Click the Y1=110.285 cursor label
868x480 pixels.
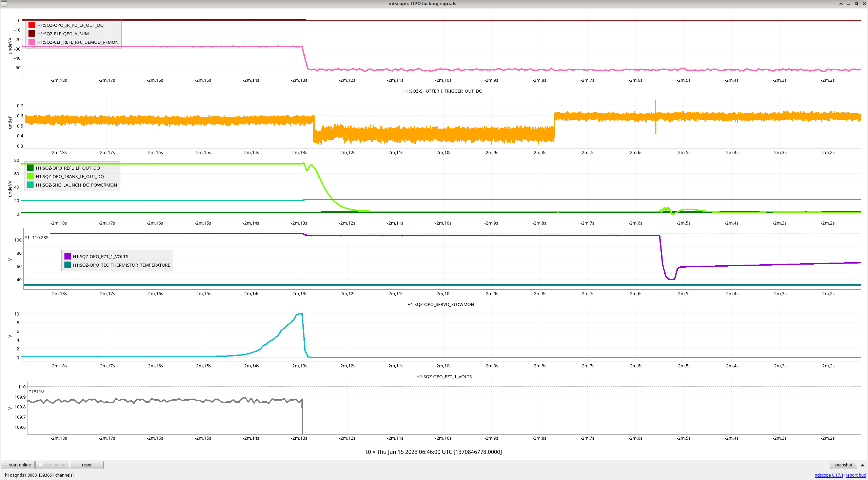point(37,237)
